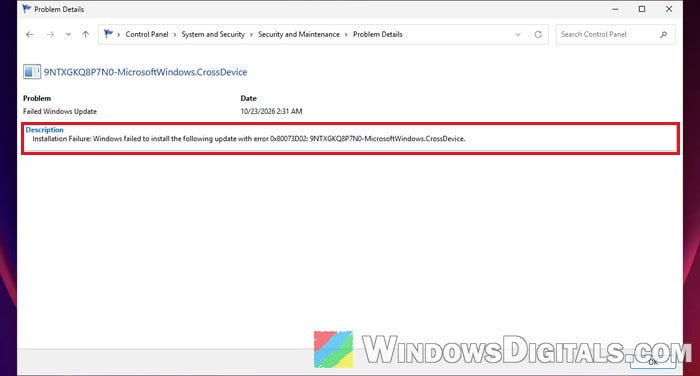This screenshot has width=700, height=376.
Task: Click the flag icon in the address bar
Action: pos(108,34)
